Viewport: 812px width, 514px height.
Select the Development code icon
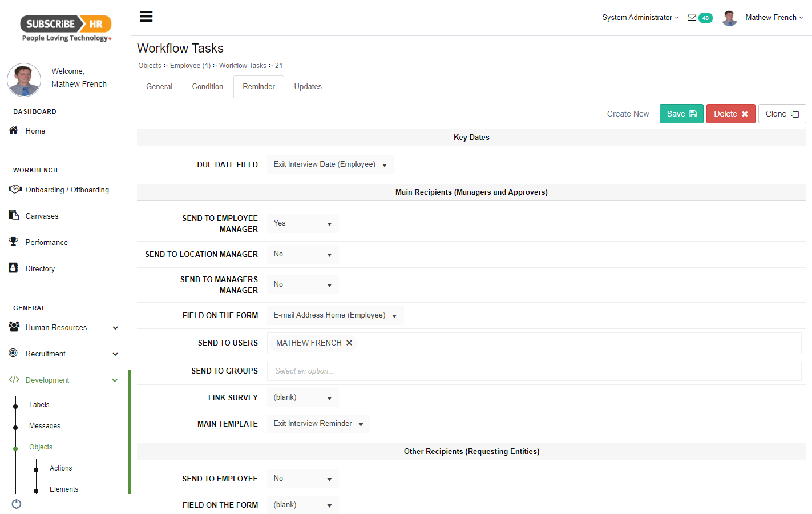coord(14,379)
